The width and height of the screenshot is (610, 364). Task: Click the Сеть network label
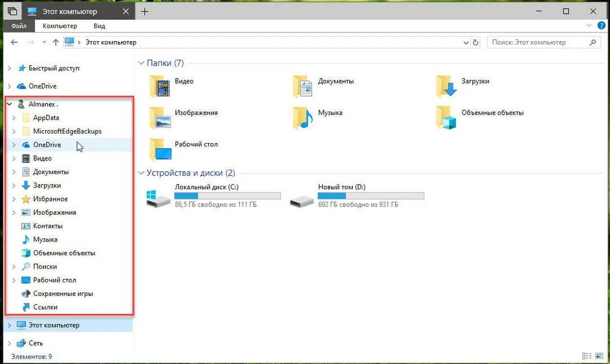pos(36,343)
